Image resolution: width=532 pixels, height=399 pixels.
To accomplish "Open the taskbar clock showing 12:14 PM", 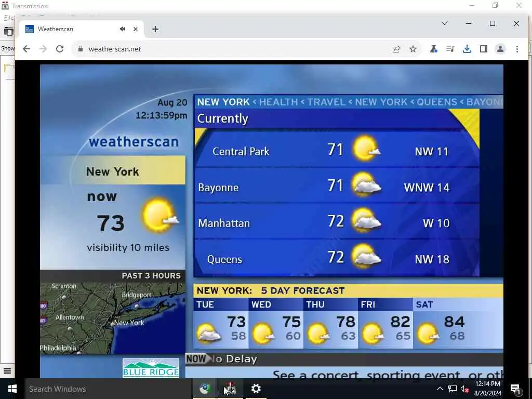I will coord(487,389).
